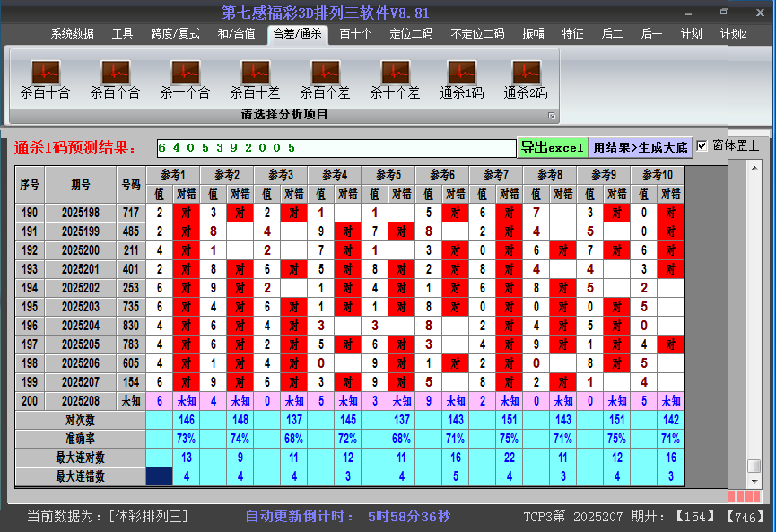The width and height of the screenshot is (776, 532).
Task: Click the 参考5 column header
Action: click(x=388, y=175)
